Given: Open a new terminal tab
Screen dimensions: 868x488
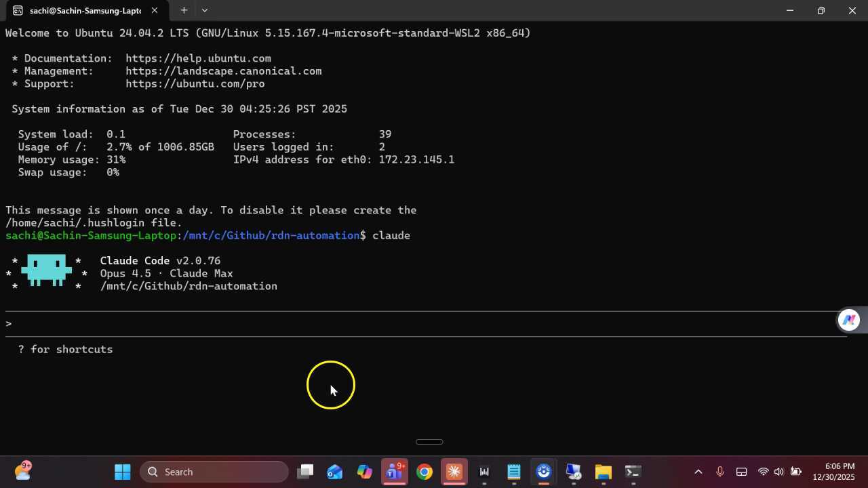Looking at the screenshot, I should [x=184, y=10].
